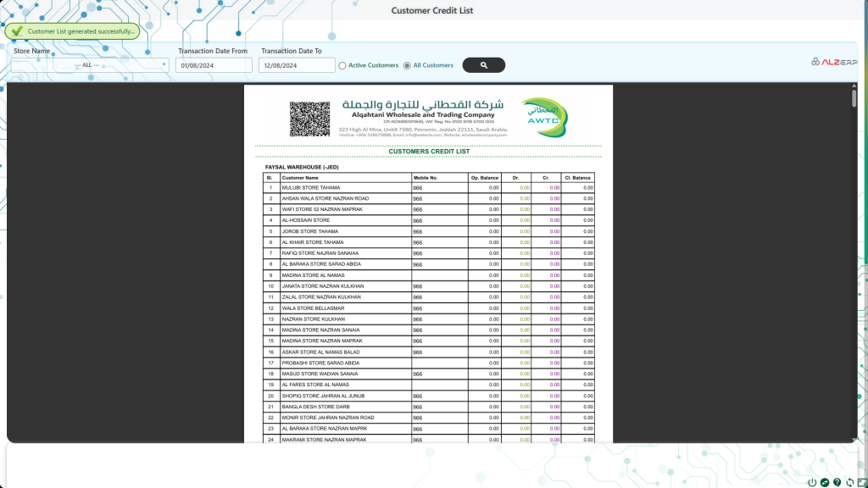Click row 'AHSAN WALA STORE NAZRAN ROAD'
Image resolution: width=868 pixels, height=488 pixels.
[x=429, y=198]
